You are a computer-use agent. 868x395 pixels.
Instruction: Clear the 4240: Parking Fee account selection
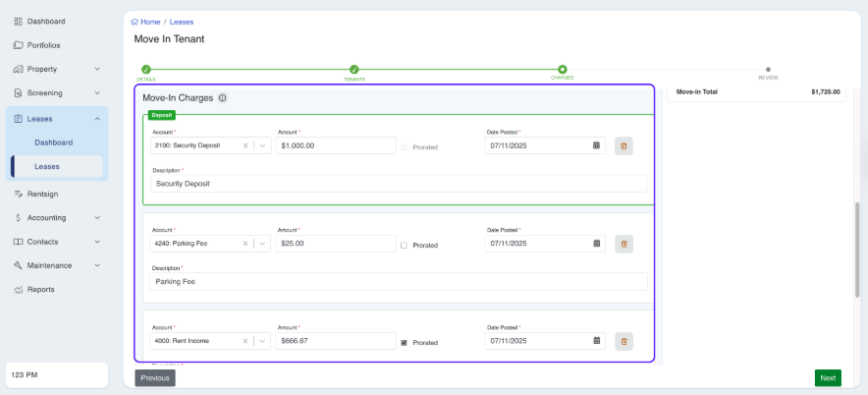(x=245, y=244)
